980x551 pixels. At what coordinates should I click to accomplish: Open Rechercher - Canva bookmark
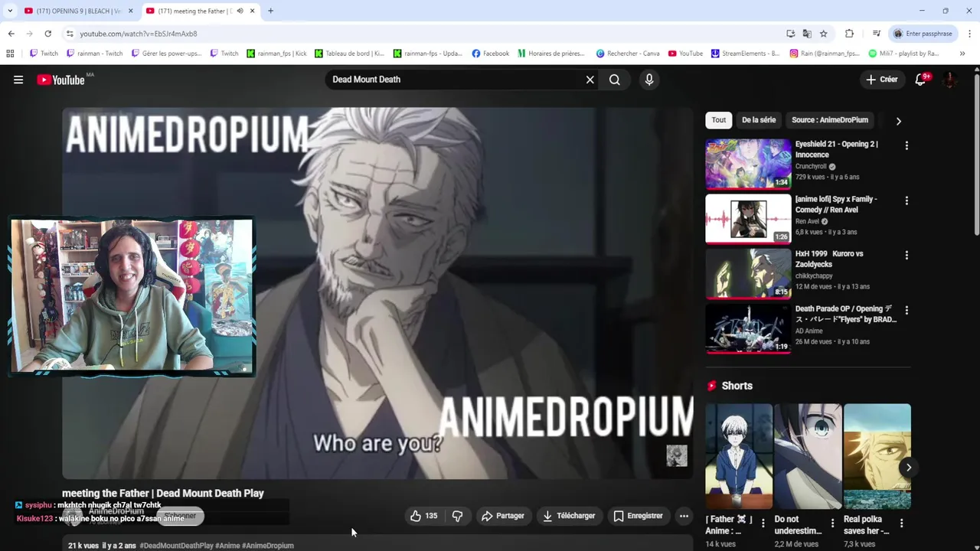coord(628,54)
